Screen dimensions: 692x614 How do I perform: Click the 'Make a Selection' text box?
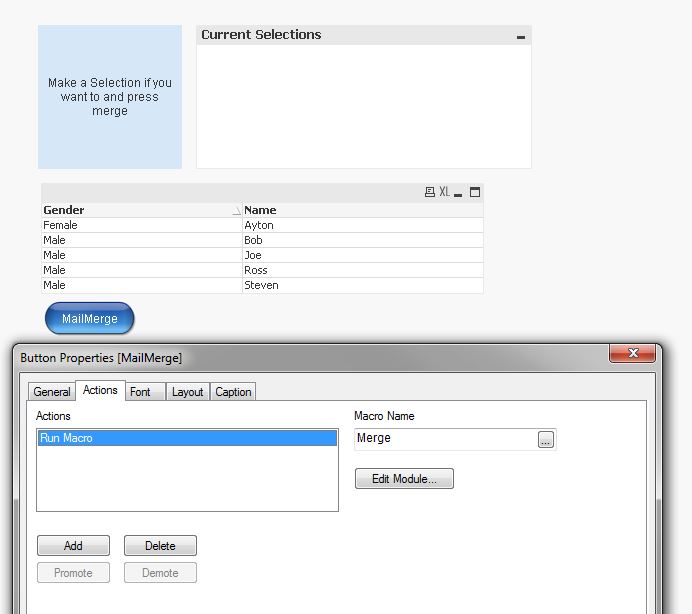point(109,97)
